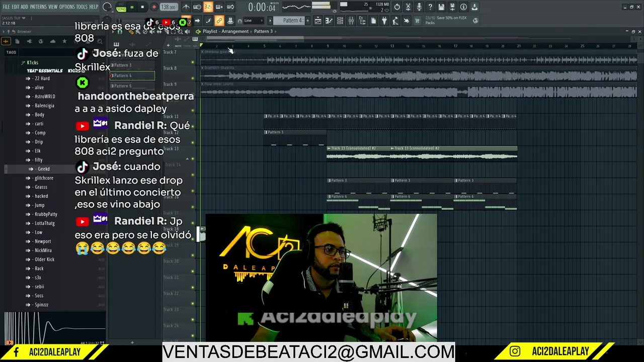Open the ADD menu
This screenshot has height=362, width=644.
point(24,7)
